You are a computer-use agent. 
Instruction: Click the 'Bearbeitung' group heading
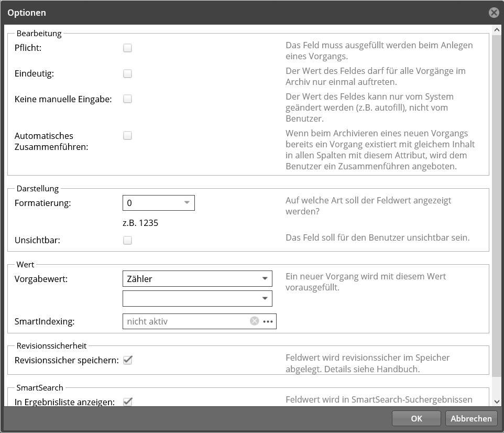coord(39,34)
